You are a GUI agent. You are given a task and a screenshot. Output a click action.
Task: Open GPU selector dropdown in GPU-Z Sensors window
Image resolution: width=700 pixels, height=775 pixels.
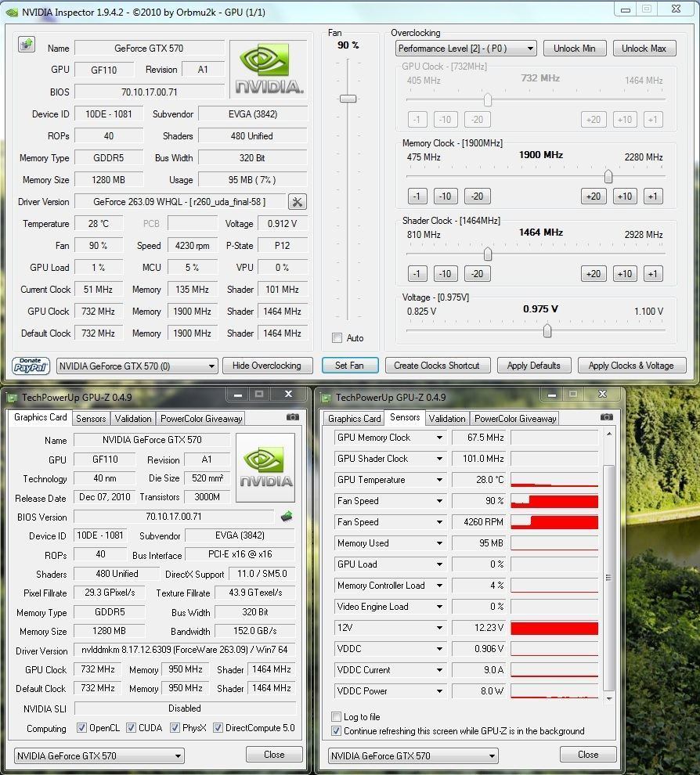[413, 755]
